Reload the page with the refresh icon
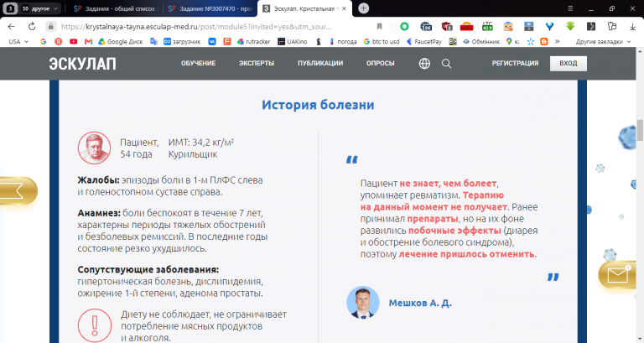The image size is (644, 343). (x=32, y=27)
